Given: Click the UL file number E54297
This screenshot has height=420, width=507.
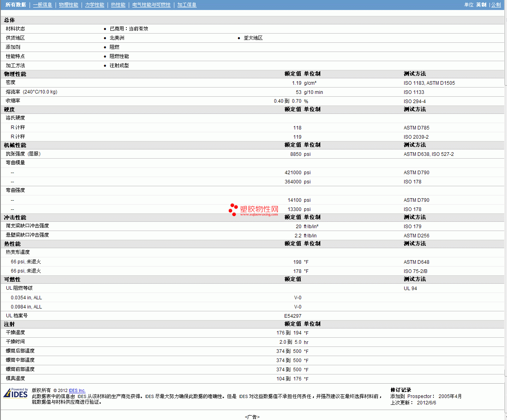Looking at the screenshot, I should 293,316.
